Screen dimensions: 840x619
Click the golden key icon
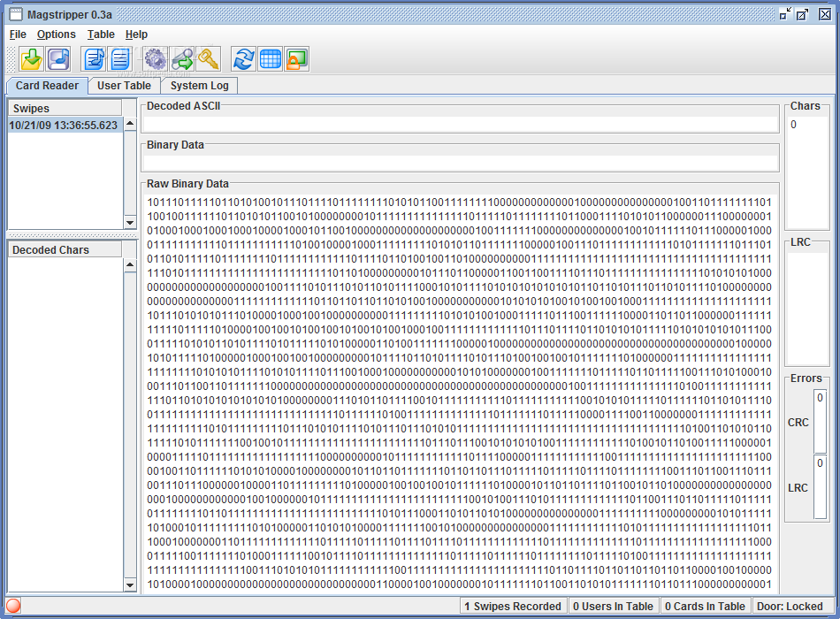[x=209, y=59]
